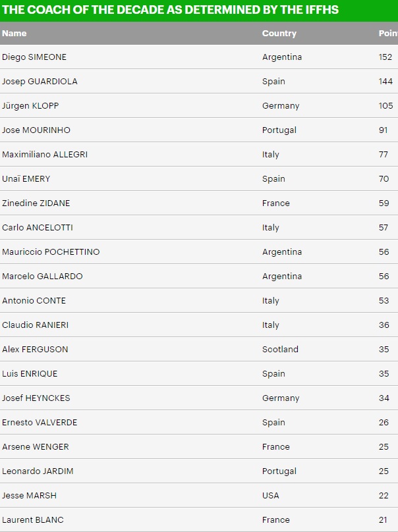Click the green table title banner
Image resolution: width=398 pixels, height=532 pixels.
point(199,11)
